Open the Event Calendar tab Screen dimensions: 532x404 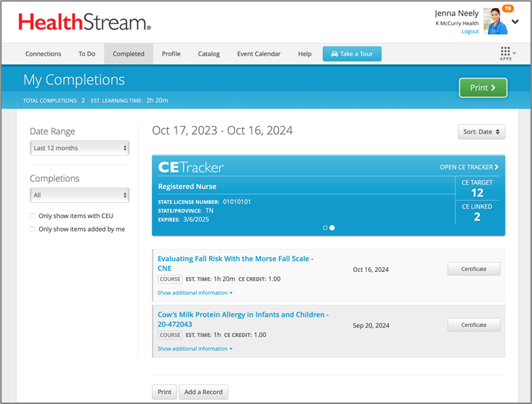(259, 53)
